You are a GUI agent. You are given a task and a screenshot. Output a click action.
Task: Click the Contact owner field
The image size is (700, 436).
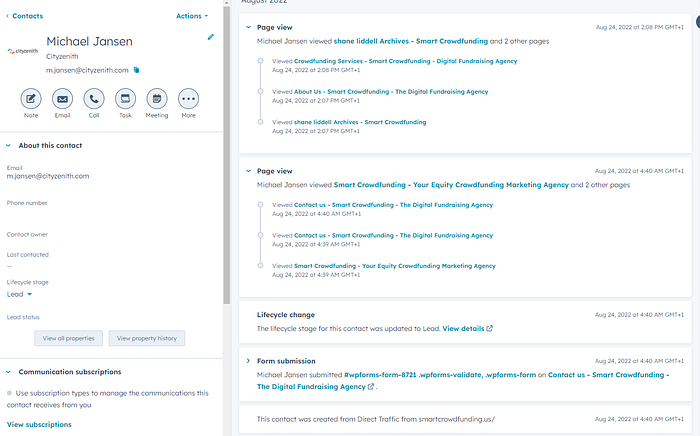point(27,234)
